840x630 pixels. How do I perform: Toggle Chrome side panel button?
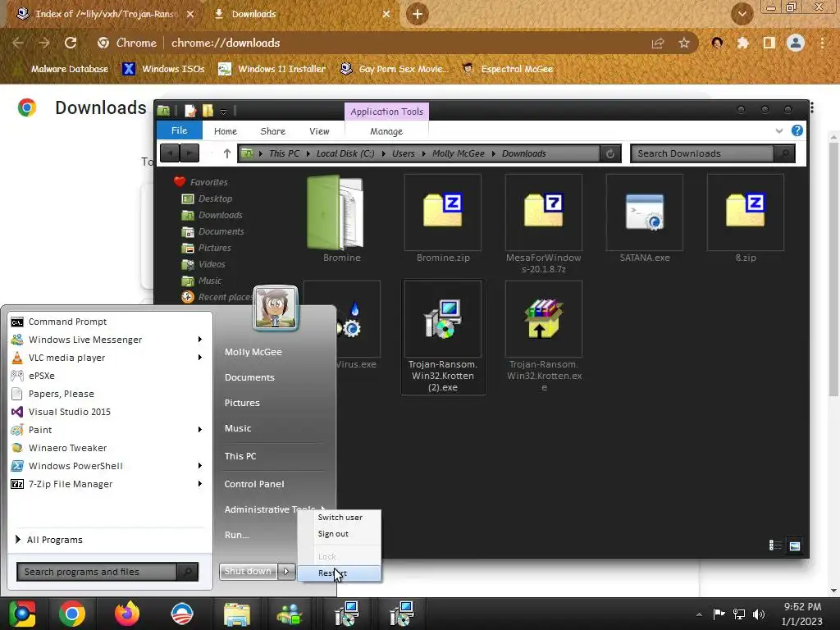(769, 43)
